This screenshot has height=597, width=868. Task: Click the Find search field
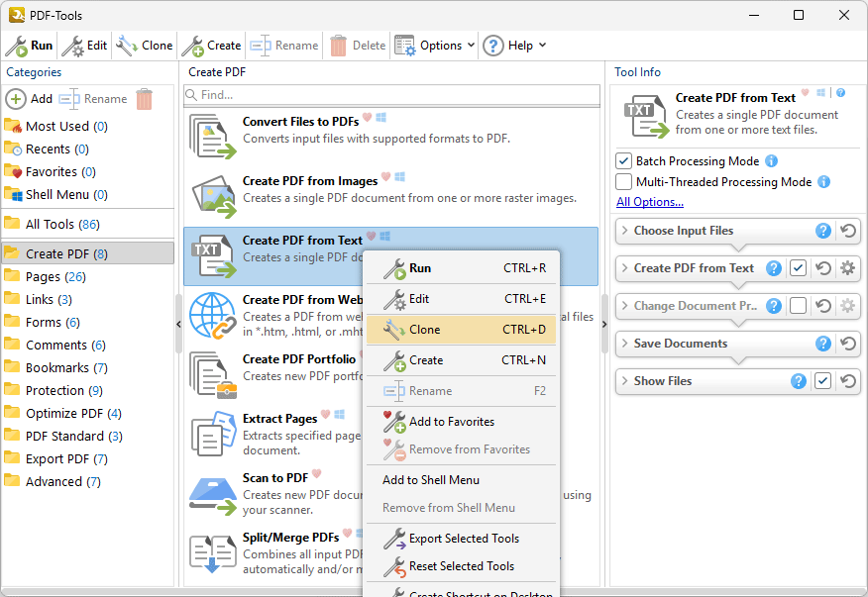(x=396, y=95)
